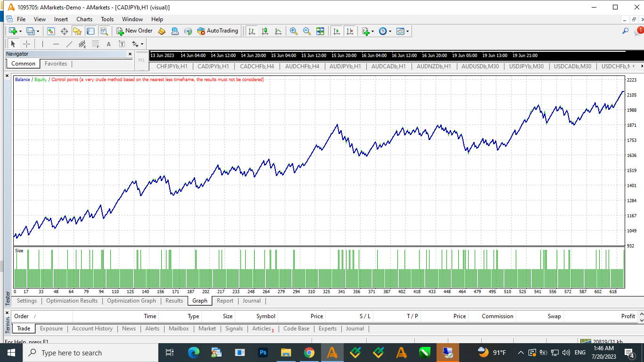Open the Report tab in Tester
The height and width of the screenshot is (362, 644).
tap(225, 301)
